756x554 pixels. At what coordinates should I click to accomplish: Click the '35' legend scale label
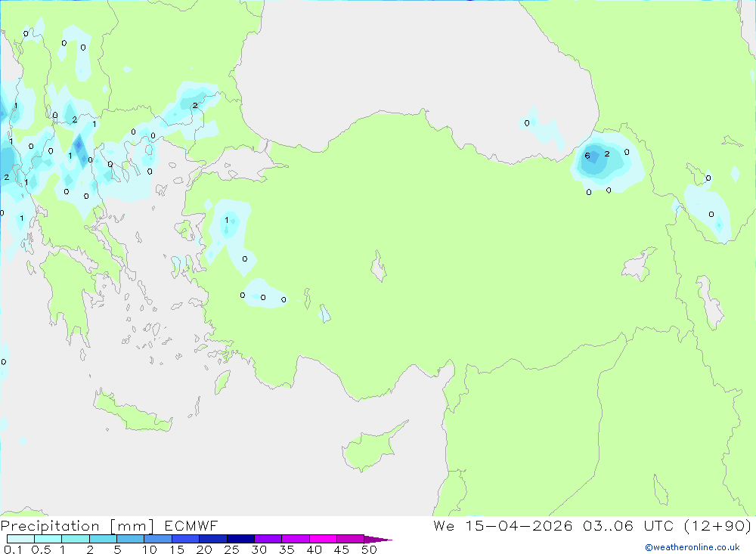pos(287,549)
